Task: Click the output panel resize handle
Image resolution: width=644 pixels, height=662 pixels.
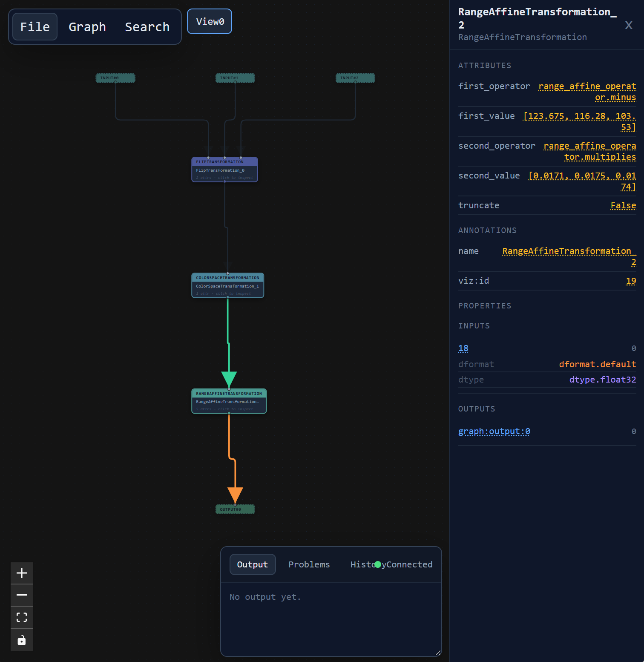Action: 438,653
